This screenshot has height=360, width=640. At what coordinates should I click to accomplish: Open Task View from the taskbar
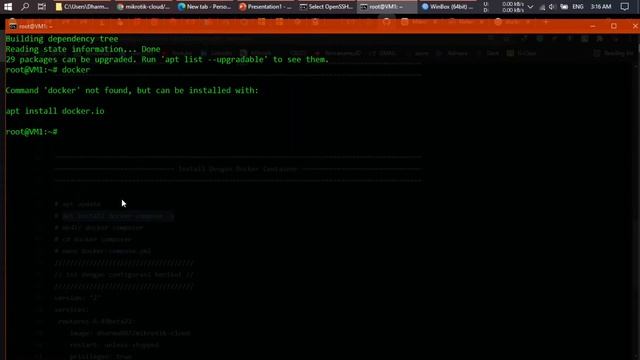click(x=42, y=7)
